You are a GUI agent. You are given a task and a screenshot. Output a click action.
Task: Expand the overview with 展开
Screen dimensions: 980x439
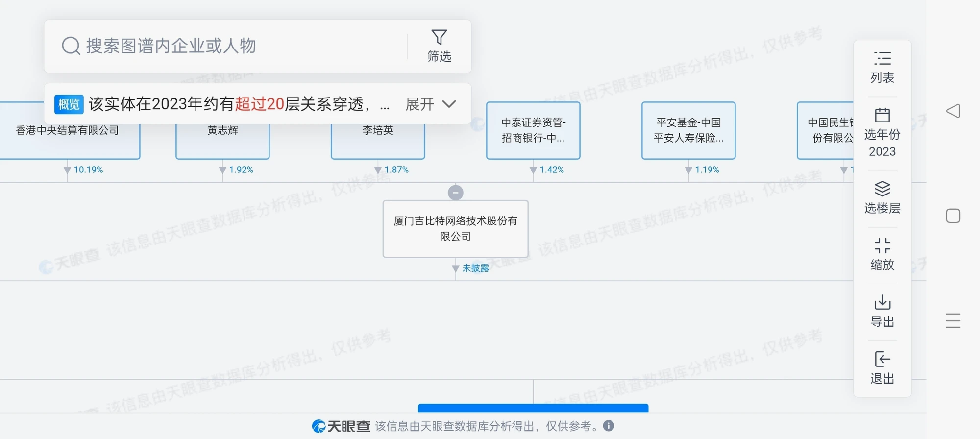click(431, 104)
